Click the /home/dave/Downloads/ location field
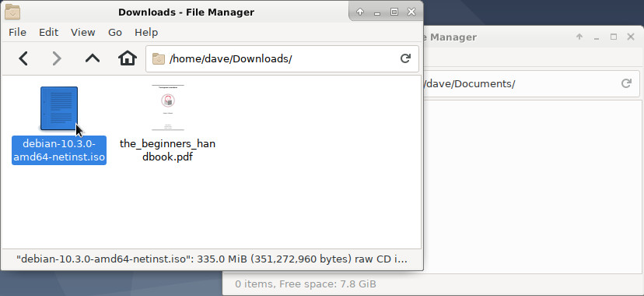This screenshot has width=644, height=296. coord(282,58)
